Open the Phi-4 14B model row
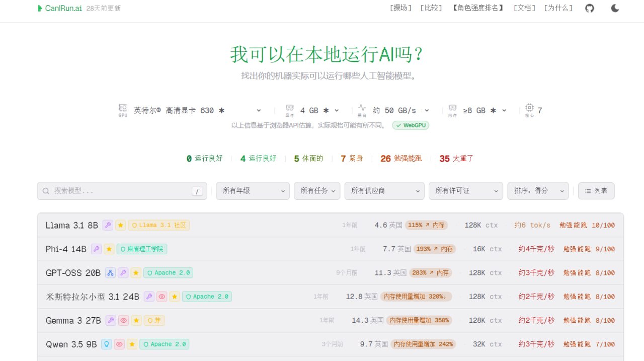 330,249
